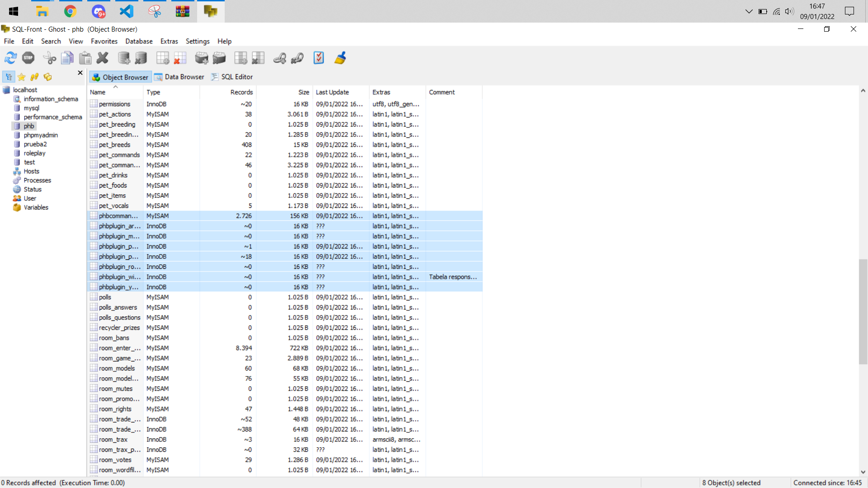Click the Refresh toolbar icon

point(10,58)
